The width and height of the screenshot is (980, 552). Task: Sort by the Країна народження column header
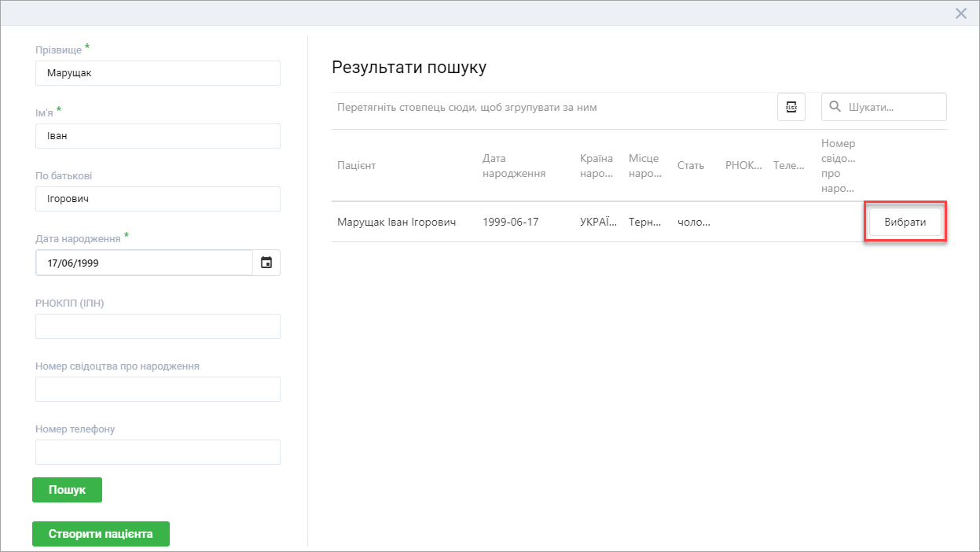[x=596, y=166]
